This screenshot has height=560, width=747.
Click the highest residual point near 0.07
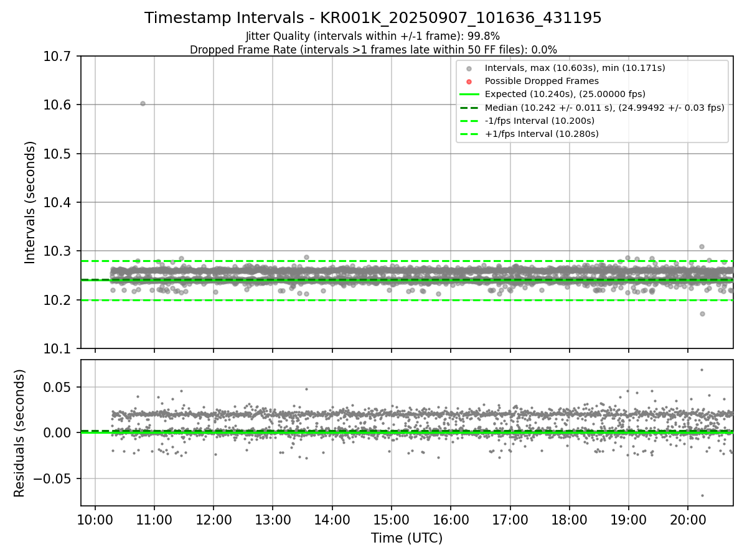pos(702,370)
